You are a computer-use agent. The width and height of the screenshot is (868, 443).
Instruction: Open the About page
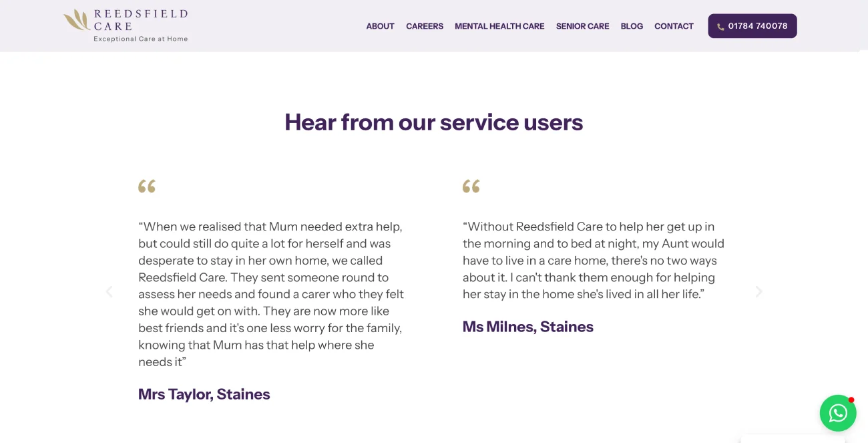pos(380,26)
